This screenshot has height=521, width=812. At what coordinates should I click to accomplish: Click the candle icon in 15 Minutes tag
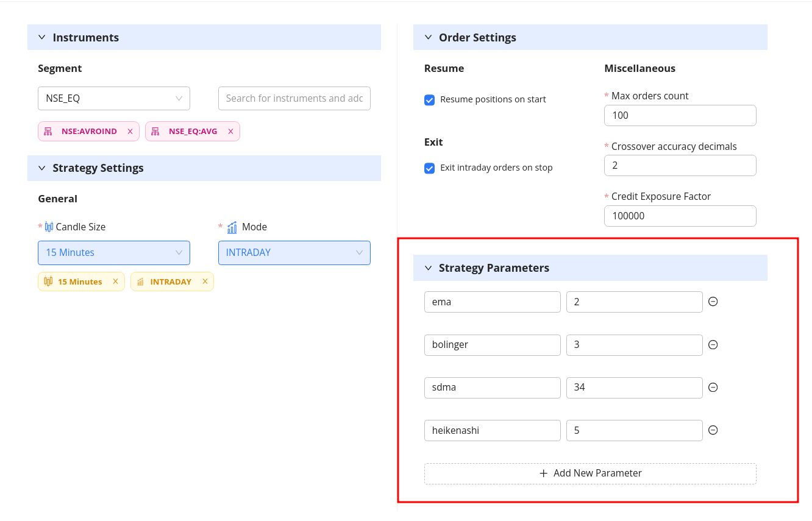click(48, 282)
